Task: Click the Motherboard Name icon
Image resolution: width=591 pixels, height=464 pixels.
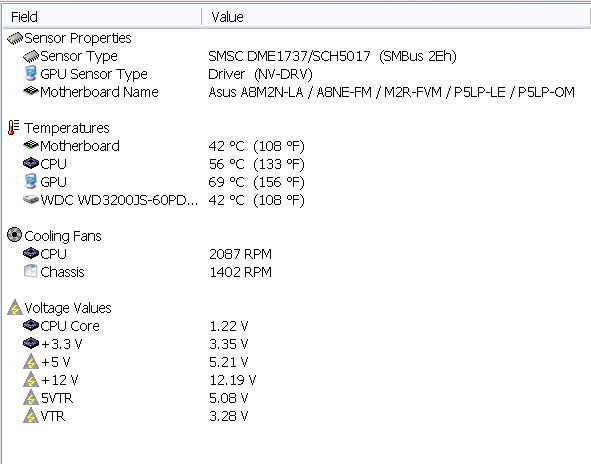Action: click(31, 91)
